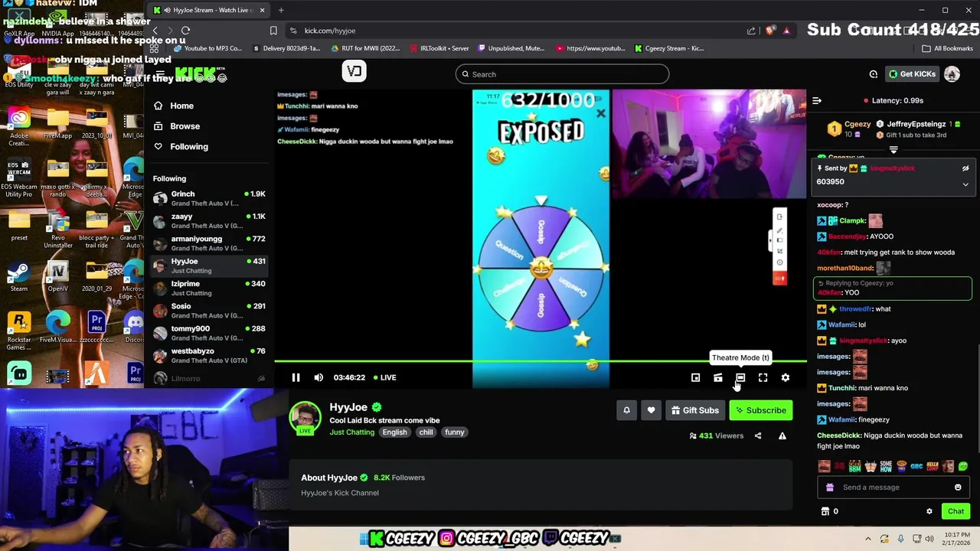Open IRLToolkit Server bookmark
Viewport: 980px width, 551px height.
coord(439,48)
